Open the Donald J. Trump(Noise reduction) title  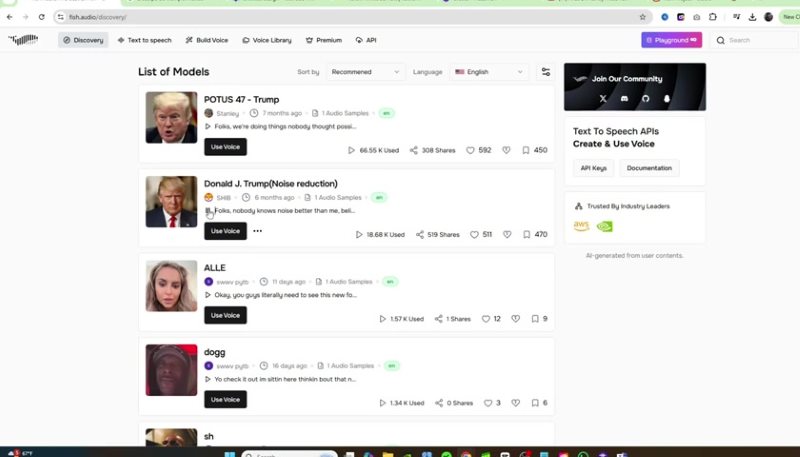pos(270,184)
